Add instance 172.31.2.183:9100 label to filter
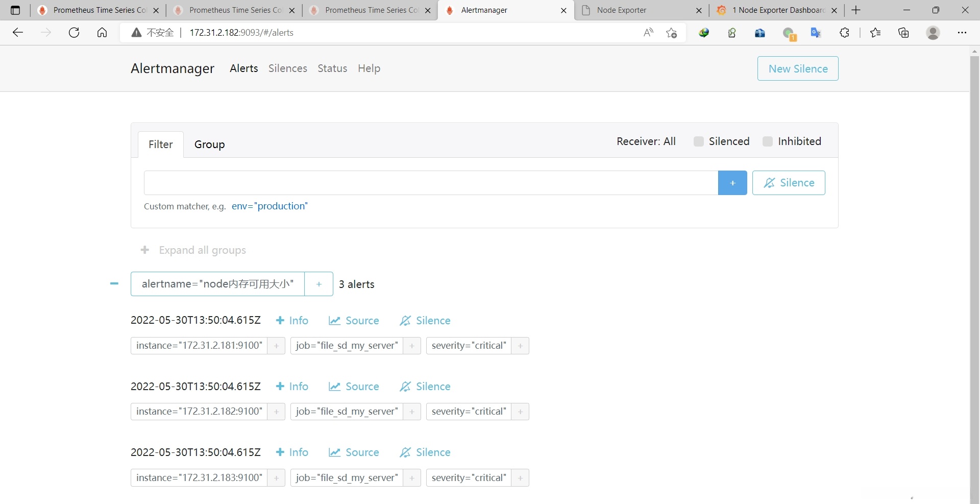 (x=276, y=478)
